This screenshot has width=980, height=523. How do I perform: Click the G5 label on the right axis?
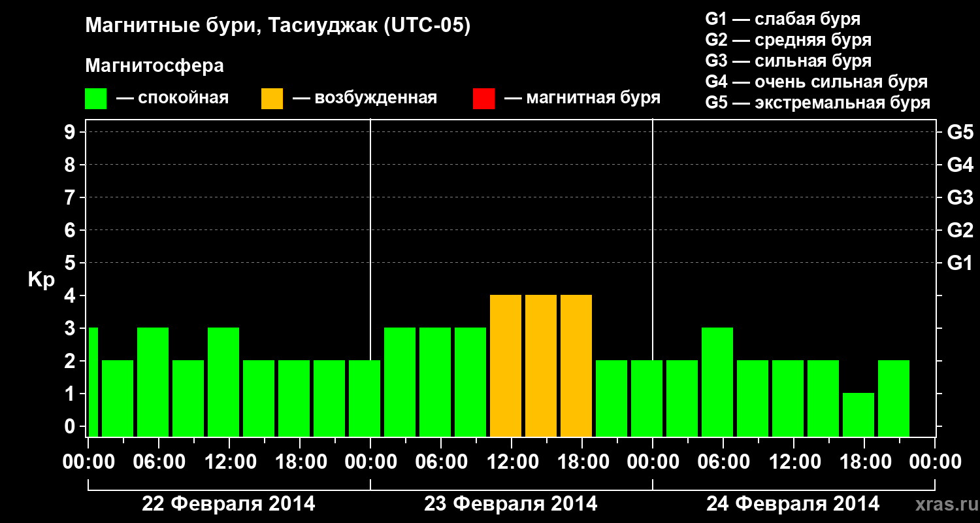960,132
